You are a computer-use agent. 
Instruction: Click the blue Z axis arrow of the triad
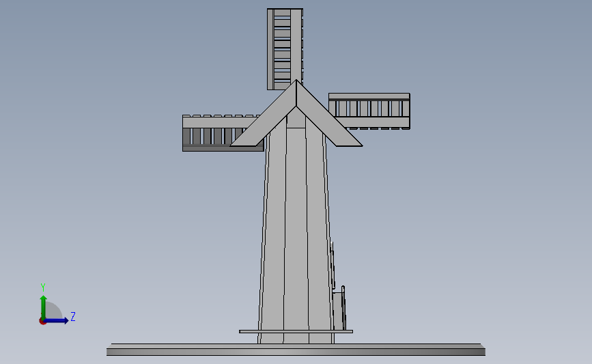tap(57, 320)
